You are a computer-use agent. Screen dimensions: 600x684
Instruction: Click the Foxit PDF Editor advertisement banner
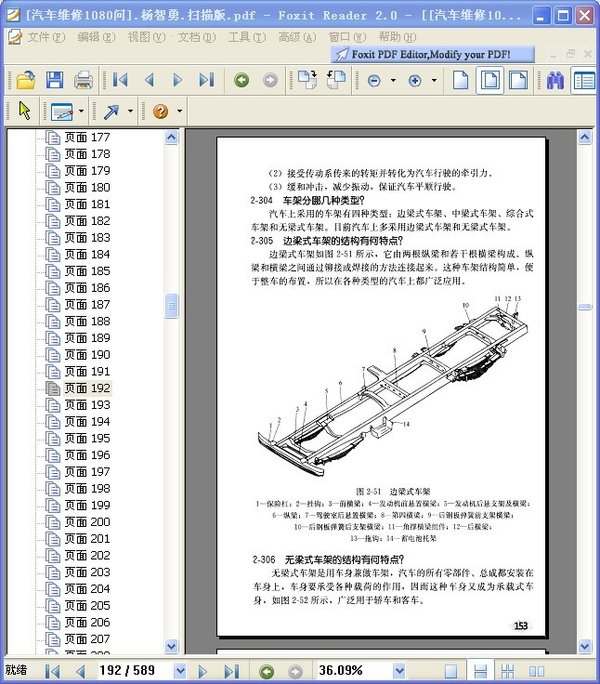tap(432, 54)
